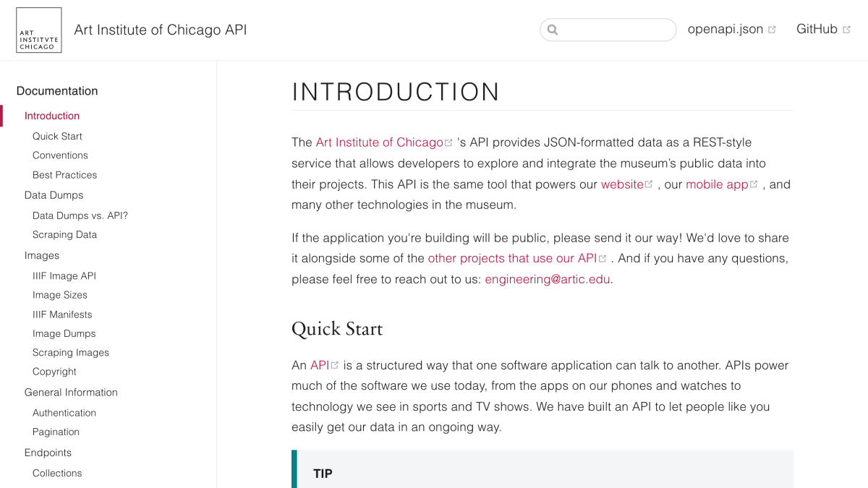Open Collections sidebar item
Viewport: 868px width, 488px height.
(x=57, y=473)
